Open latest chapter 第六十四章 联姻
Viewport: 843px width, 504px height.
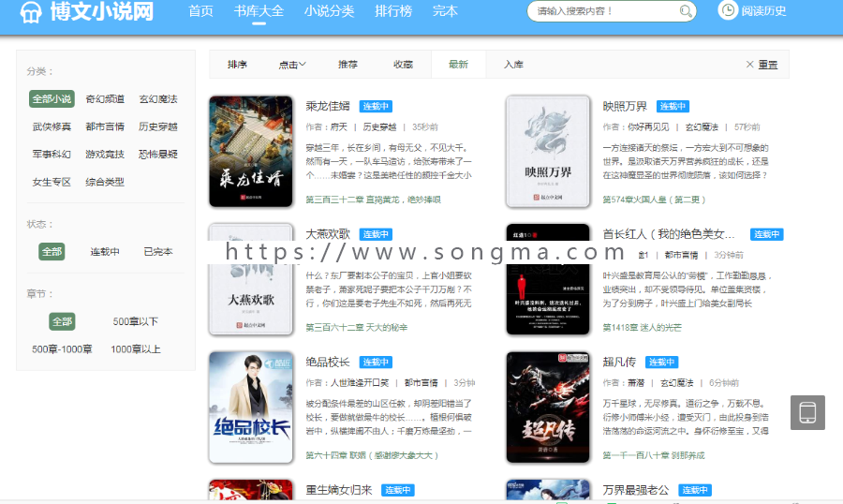coord(372,455)
